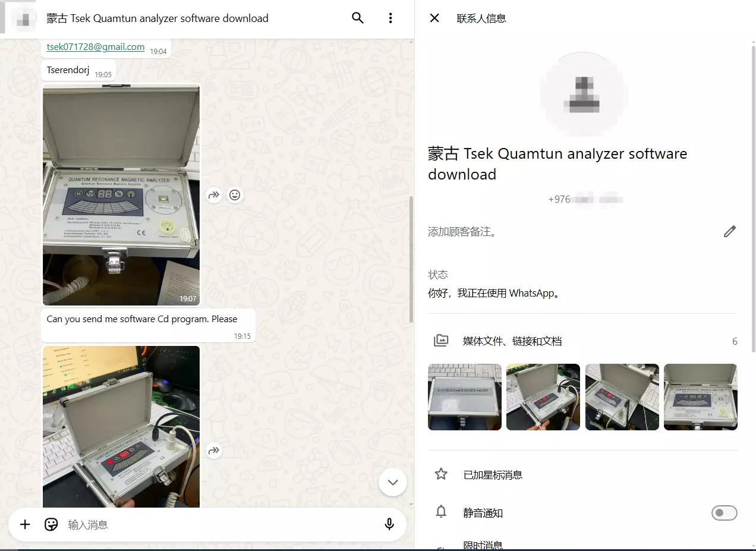Edit the customer note with the pencil icon
Screen dimensions: 756x551
[x=730, y=231]
